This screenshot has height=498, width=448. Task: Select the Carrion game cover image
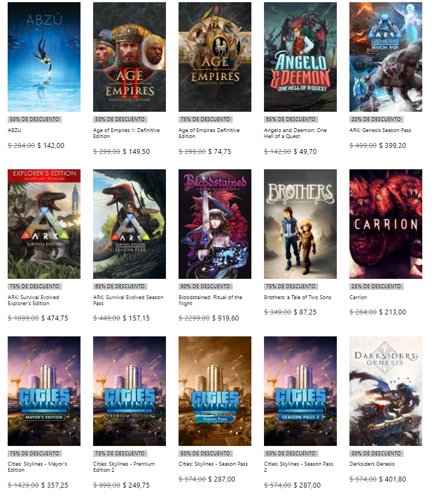coord(386,224)
